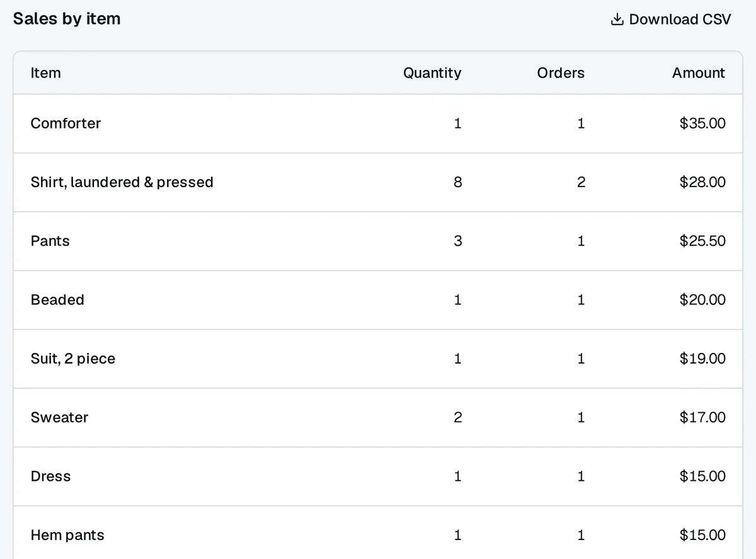Select the Pants item name
The width and height of the screenshot is (756, 559).
coord(50,241)
